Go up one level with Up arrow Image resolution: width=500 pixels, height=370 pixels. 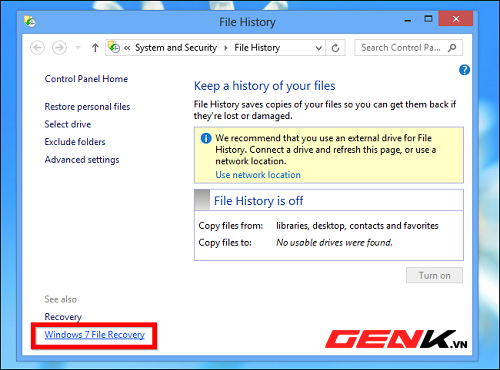(x=95, y=48)
